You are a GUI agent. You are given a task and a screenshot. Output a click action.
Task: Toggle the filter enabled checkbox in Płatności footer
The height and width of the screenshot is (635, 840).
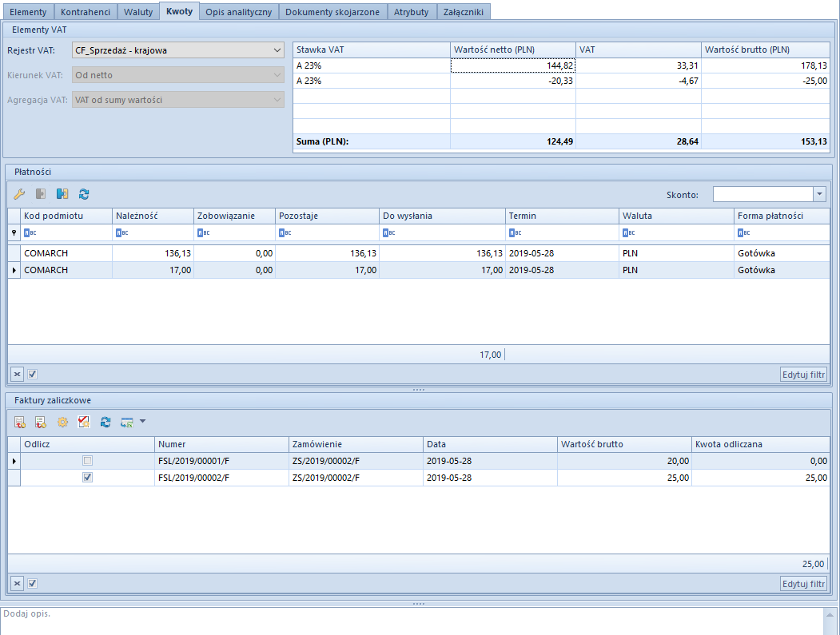(x=32, y=375)
